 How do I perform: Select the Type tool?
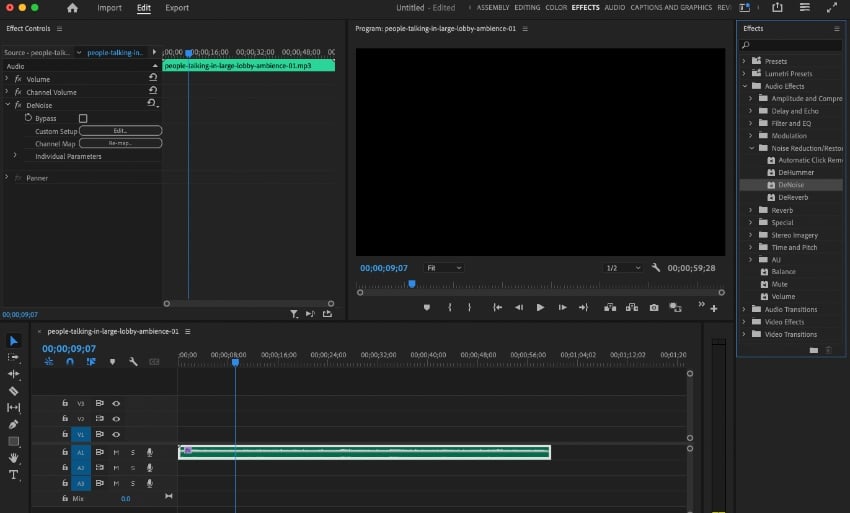[14, 475]
